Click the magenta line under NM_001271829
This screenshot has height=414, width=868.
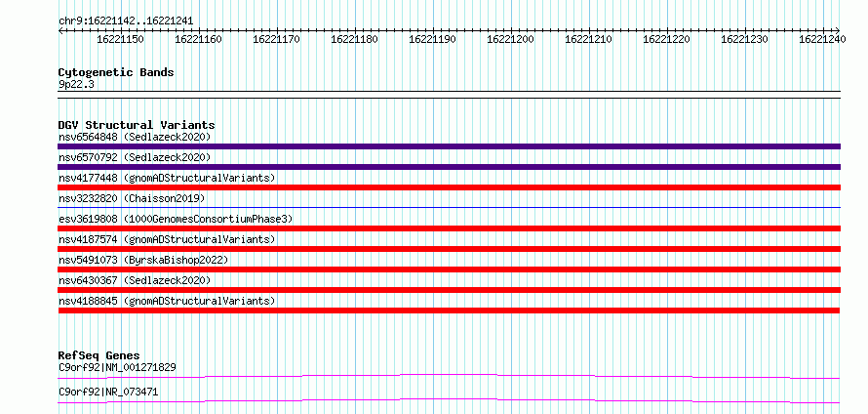pyautogui.click(x=449, y=376)
